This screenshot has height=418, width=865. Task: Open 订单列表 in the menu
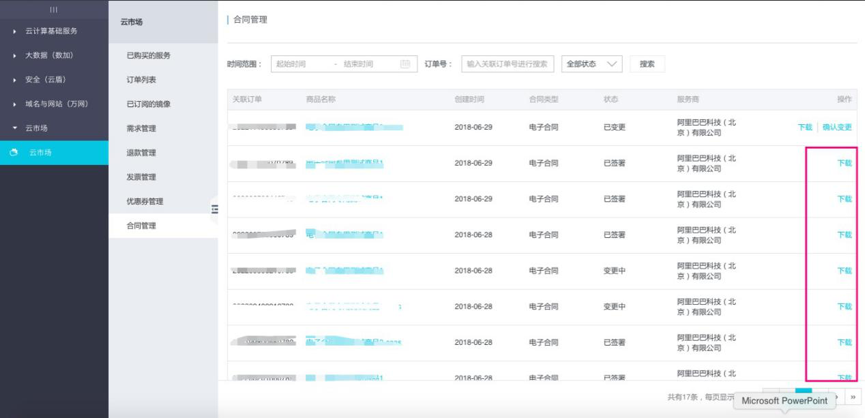tap(141, 80)
